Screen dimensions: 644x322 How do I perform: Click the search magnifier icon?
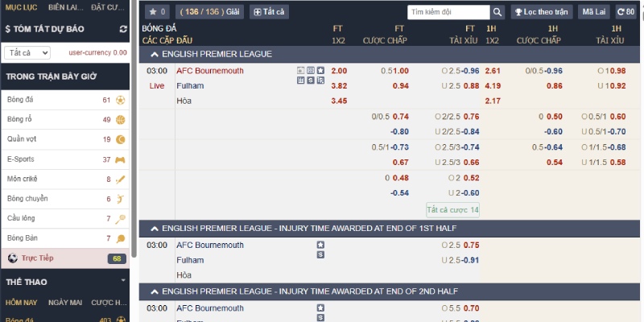coord(497,12)
